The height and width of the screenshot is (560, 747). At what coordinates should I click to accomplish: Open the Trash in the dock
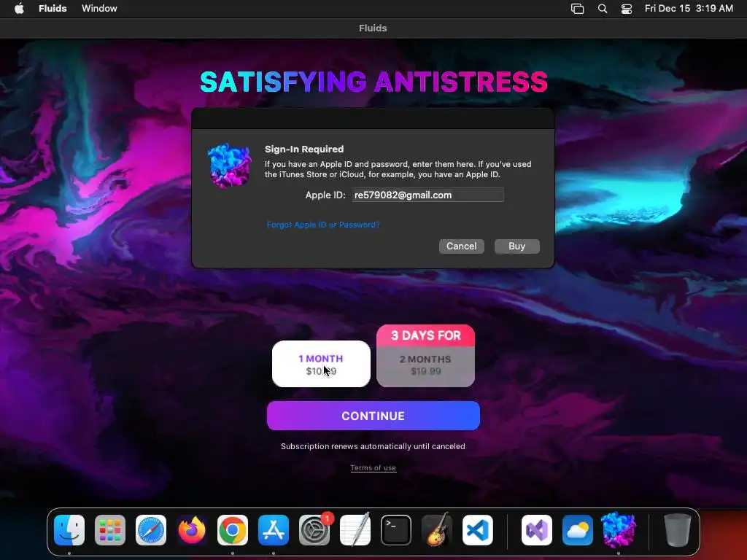678,530
